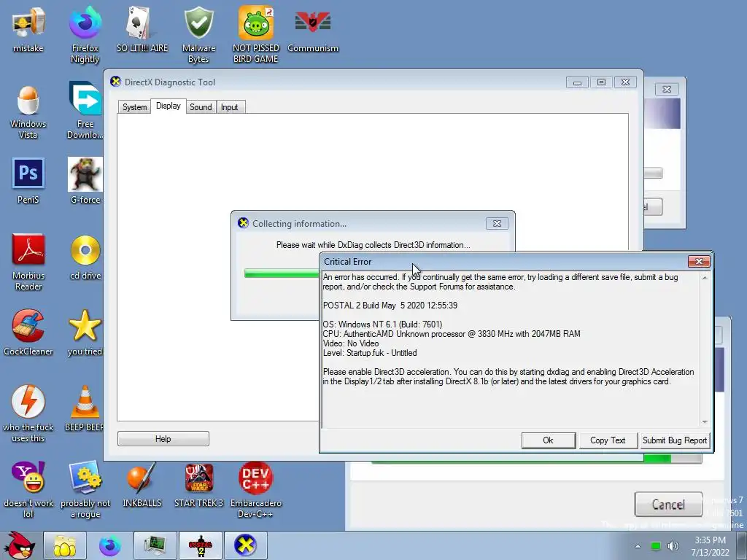Show hidden tray icons arrow
Screen dimensions: 747x560
638,546
